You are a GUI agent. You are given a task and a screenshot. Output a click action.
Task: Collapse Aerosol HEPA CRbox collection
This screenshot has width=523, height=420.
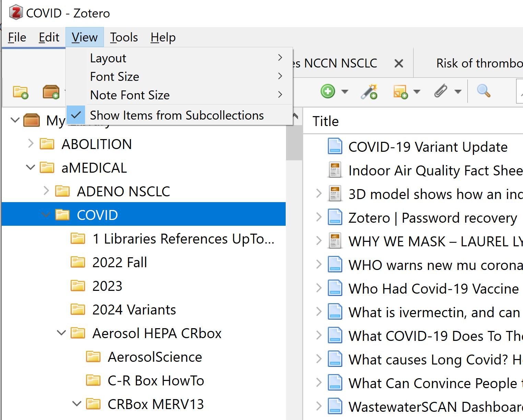coord(61,333)
